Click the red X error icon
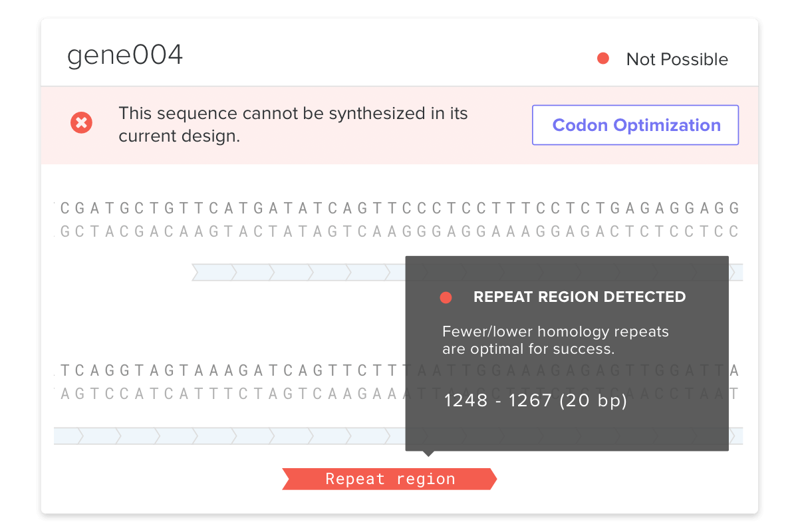 point(81,122)
